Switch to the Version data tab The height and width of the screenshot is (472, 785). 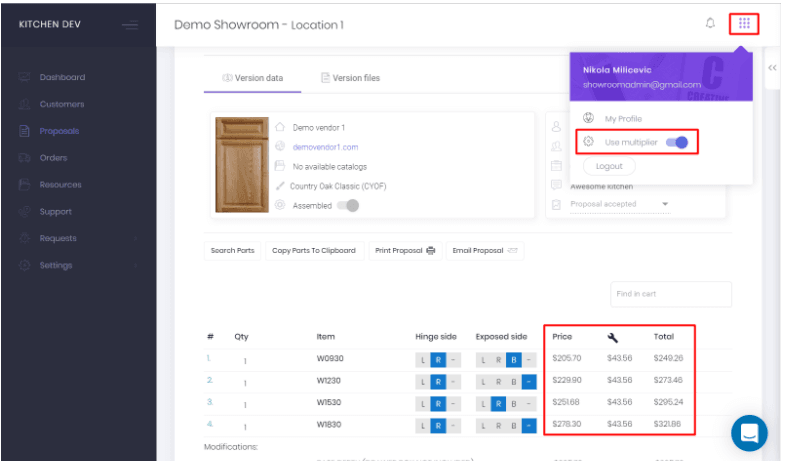click(x=252, y=78)
